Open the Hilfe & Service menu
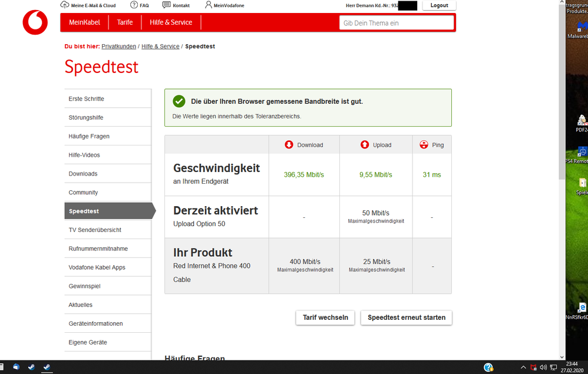Screen dimensions: 588x374 (x=171, y=22)
